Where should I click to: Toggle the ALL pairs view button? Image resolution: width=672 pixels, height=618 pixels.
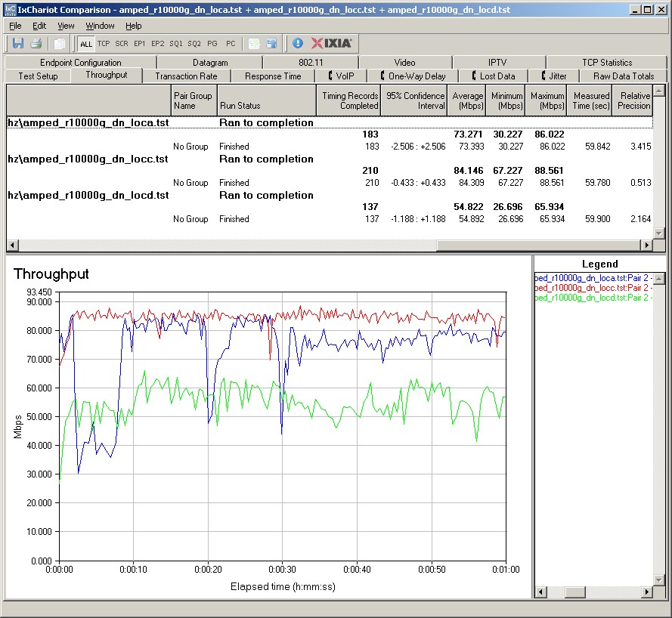(86, 44)
